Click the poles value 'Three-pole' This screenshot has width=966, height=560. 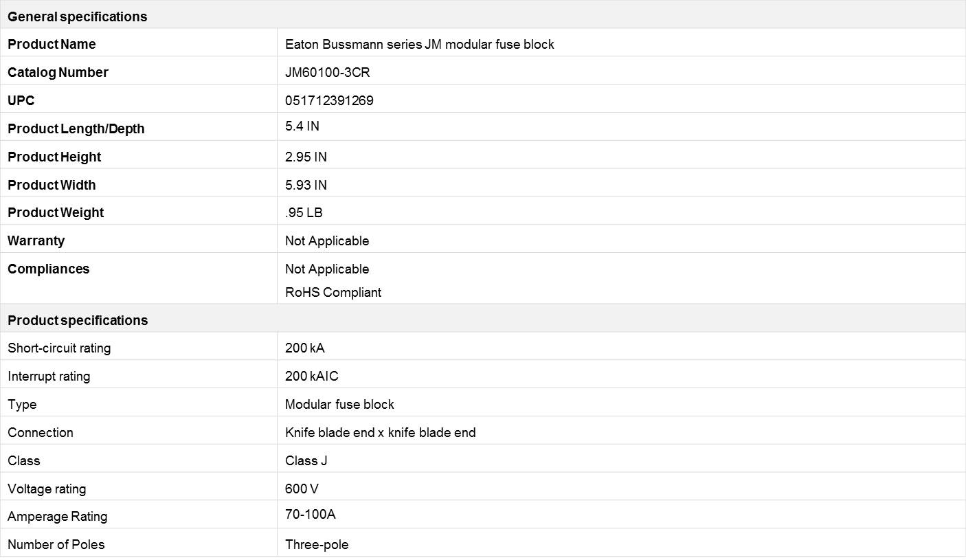(317, 545)
